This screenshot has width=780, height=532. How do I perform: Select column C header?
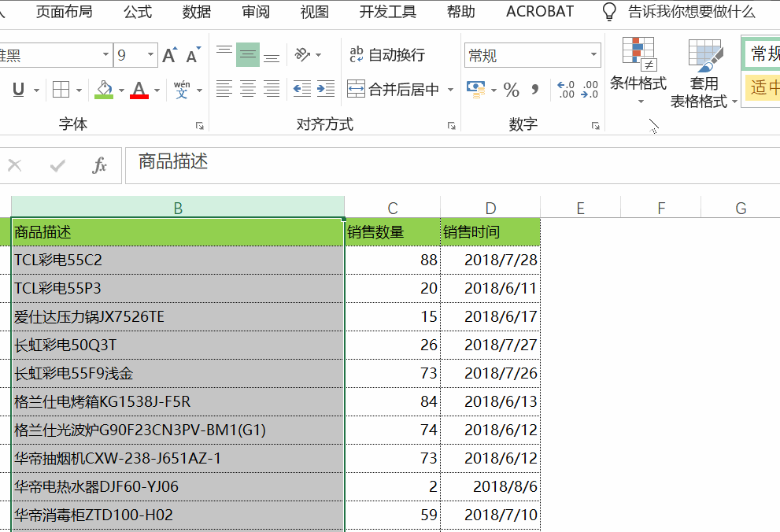(393, 207)
